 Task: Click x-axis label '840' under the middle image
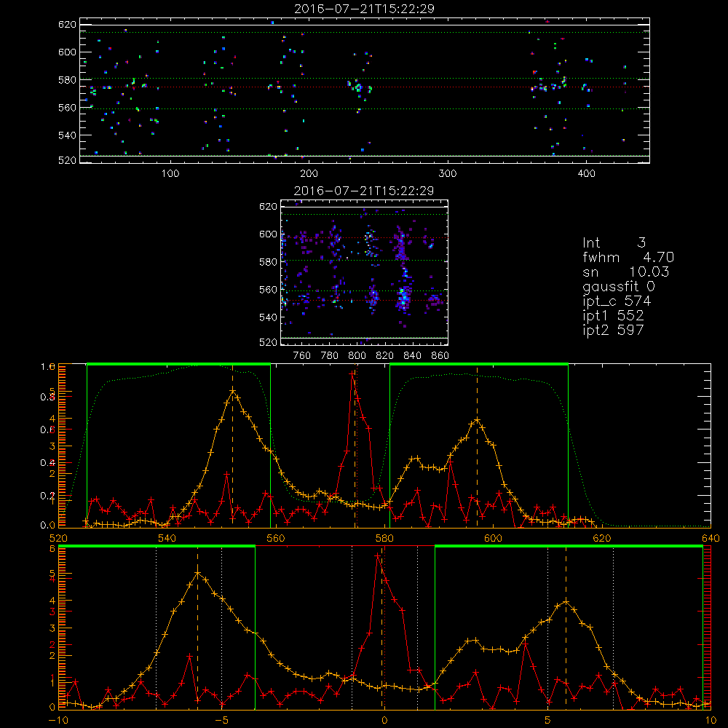[x=412, y=356]
